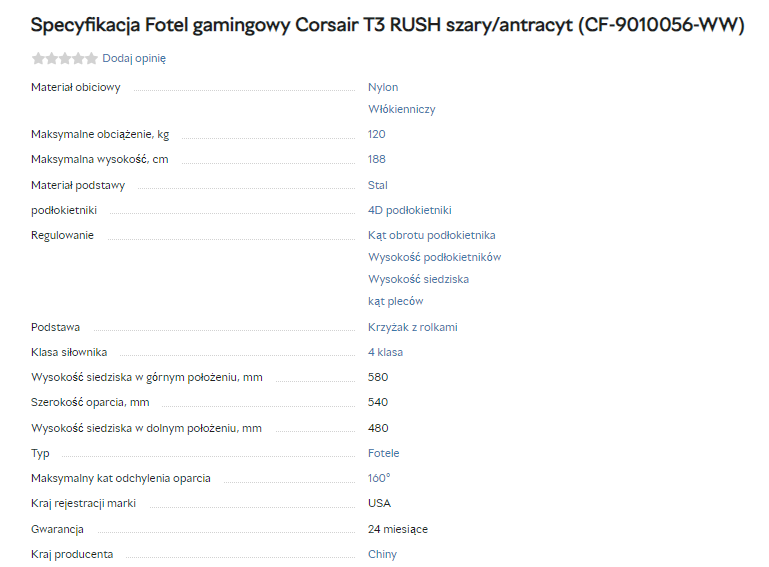
Task: Click the star rating icons
Action: coord(64,59)
